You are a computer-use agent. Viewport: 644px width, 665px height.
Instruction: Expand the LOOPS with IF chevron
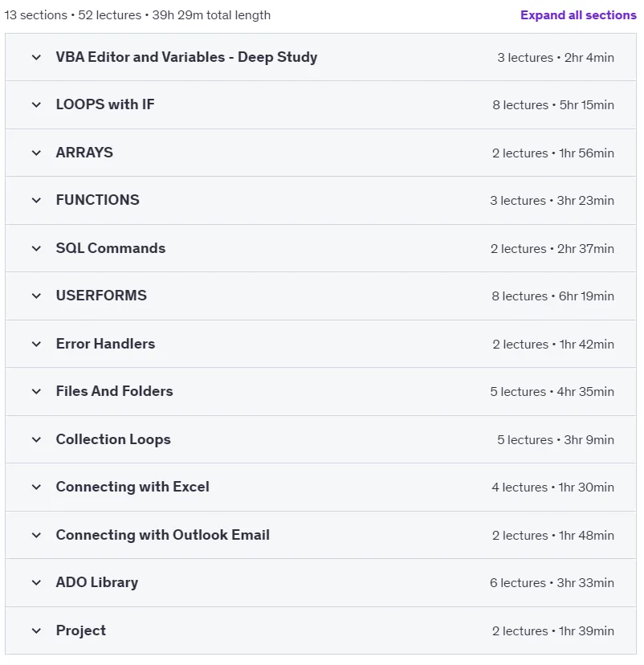tap(36, 104)
